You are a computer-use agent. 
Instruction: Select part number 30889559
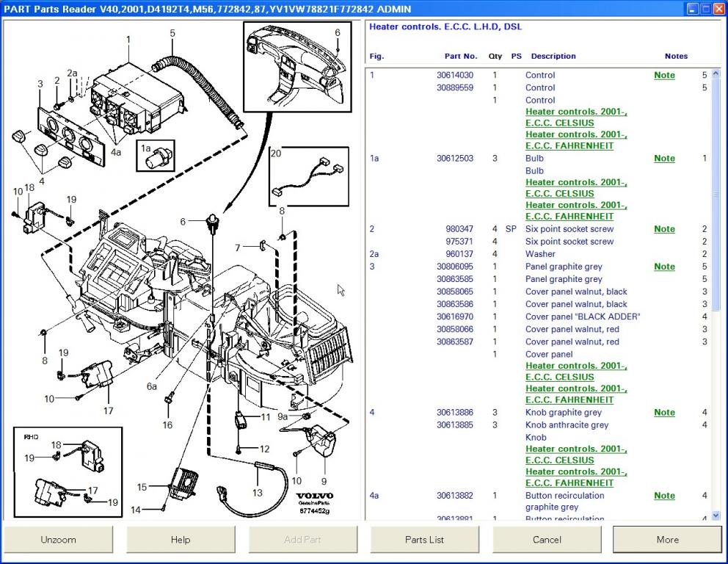click(454, 87)
